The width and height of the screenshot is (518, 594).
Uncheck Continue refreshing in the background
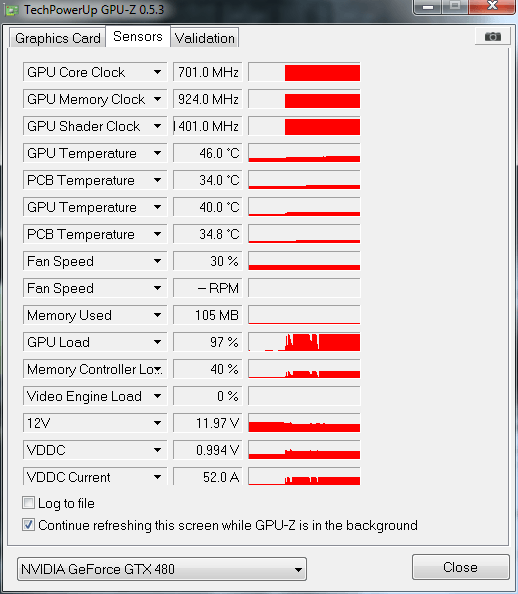[x=28, y=525]
